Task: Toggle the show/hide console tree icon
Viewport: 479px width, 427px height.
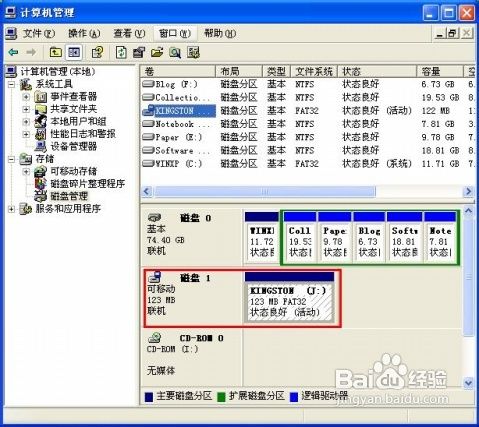Action: point(74,52)
